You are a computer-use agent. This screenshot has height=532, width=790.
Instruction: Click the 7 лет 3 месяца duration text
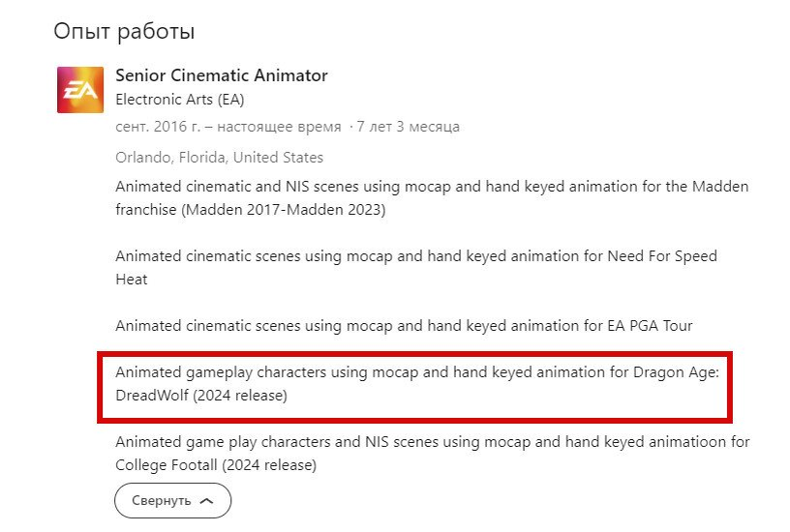[x=409, y=127]
